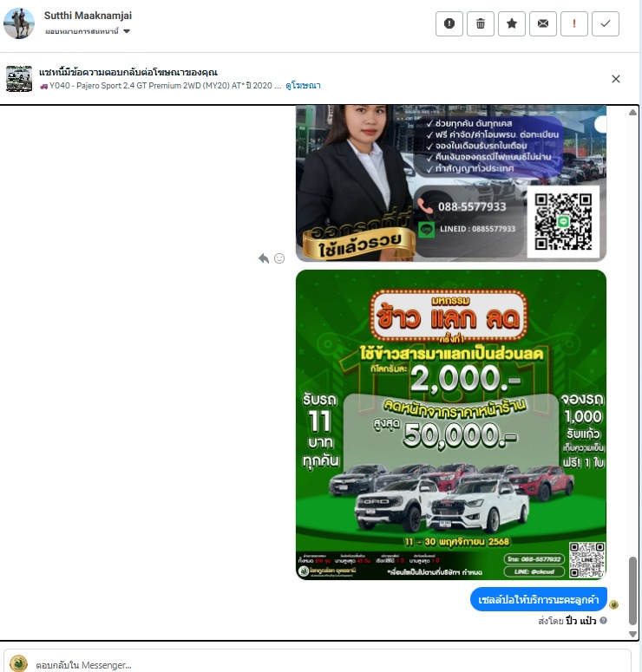
Task: Star this conversation
Action: 512,23
